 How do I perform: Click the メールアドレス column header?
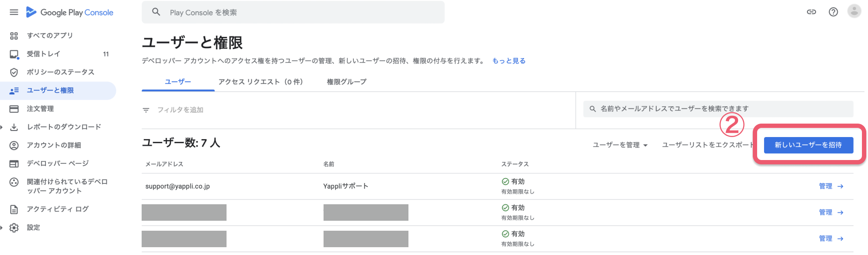(164, 164)
